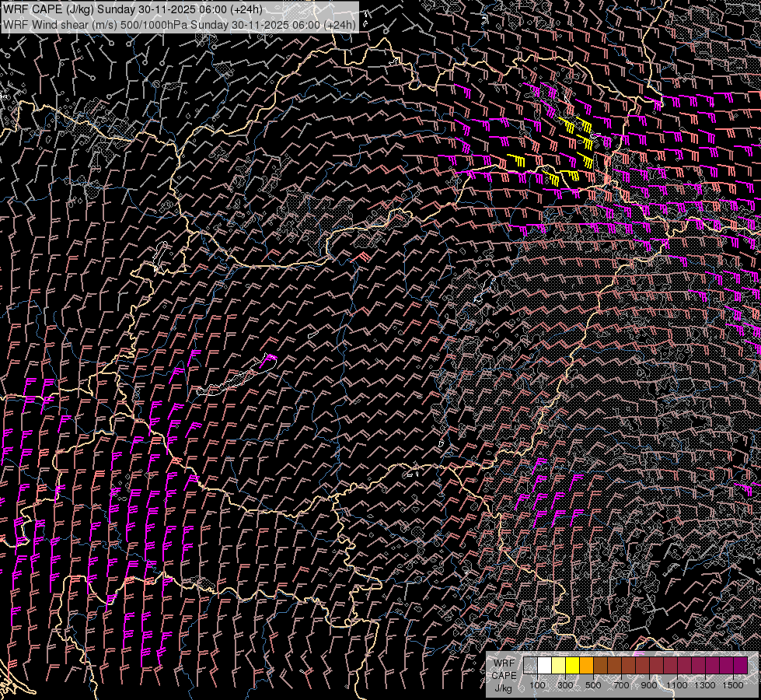Click the 'WRF CAPE J/kg' legend title
761x700 pixels.
point(504,675)
